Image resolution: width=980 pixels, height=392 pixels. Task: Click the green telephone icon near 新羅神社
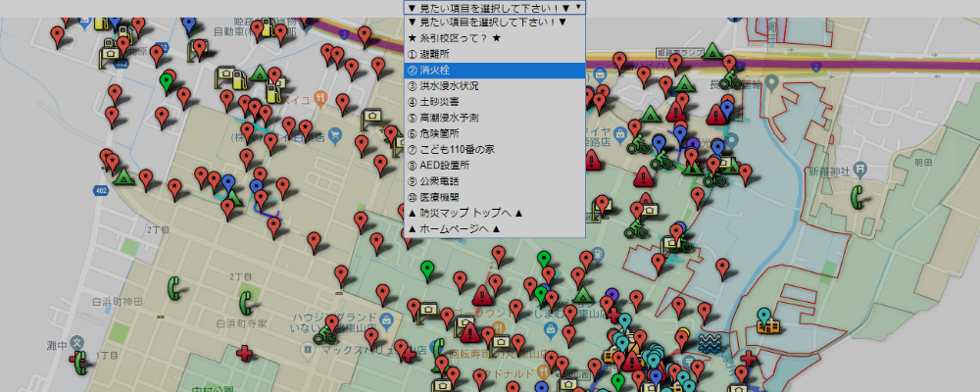(x=857, y=196)
